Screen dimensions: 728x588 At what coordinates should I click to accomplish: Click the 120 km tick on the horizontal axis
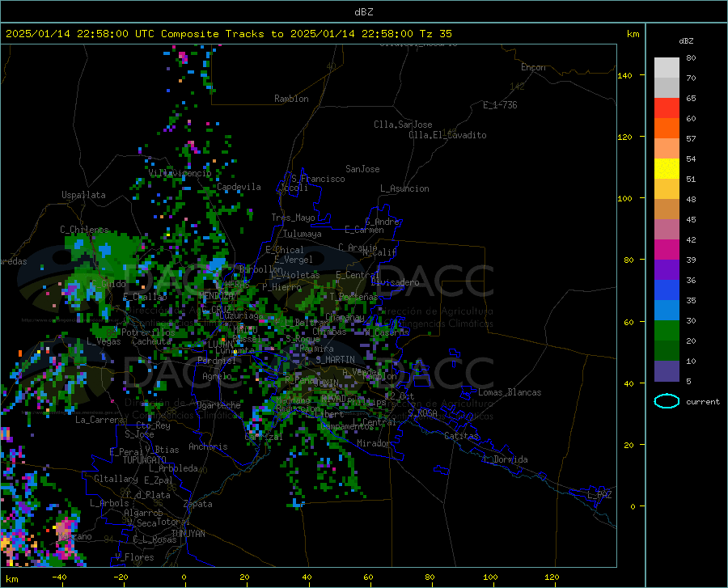click(552, 577)
